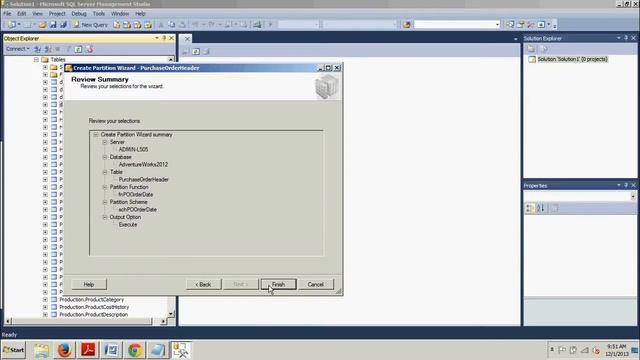
Task: Click the last red icon in Object Explorer toolbar
Action: [89, 49]
